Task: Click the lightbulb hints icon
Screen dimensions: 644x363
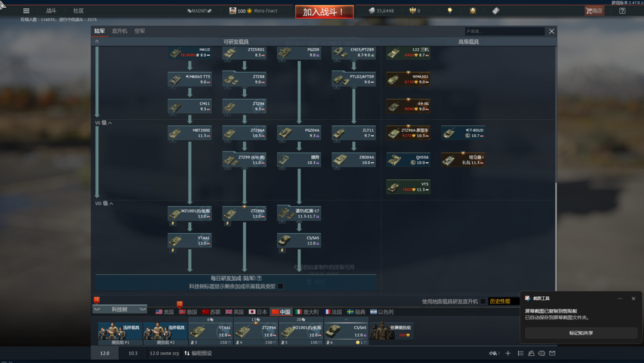Action: click(x=450, y=11)
